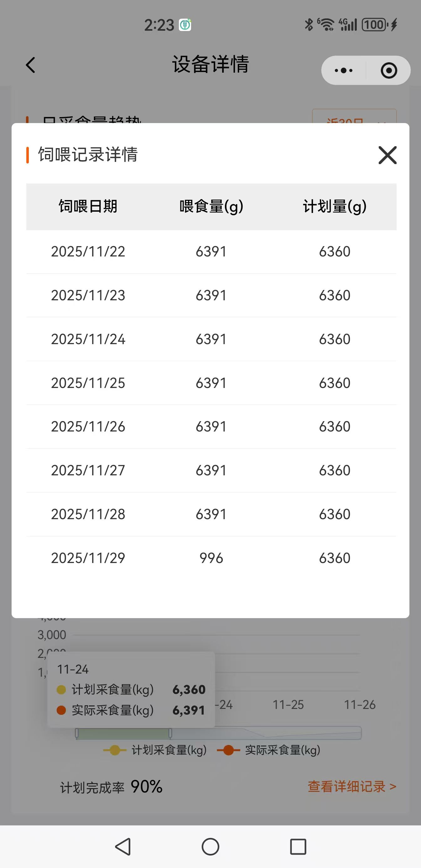Open the 查看详细记录 link
Screen dimensions: 421x868
[351, 787]
